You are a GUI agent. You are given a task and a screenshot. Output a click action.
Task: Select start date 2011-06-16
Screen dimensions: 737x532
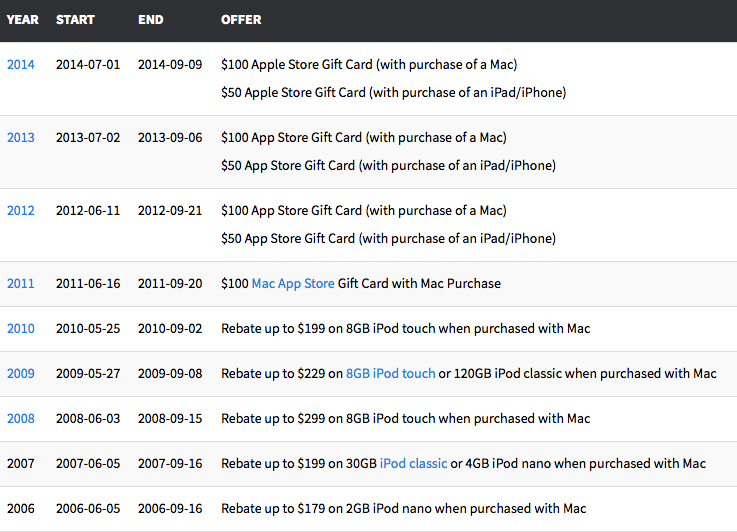click(88, 283)
